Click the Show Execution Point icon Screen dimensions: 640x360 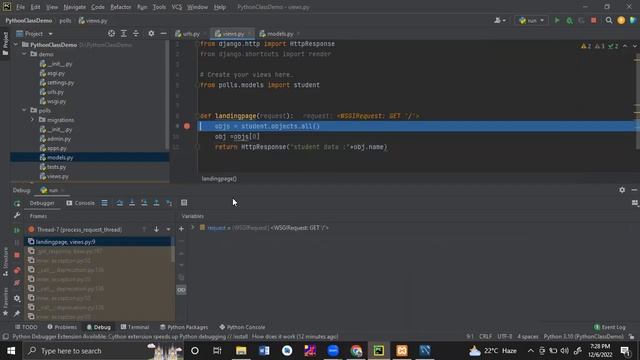point(104,203)
